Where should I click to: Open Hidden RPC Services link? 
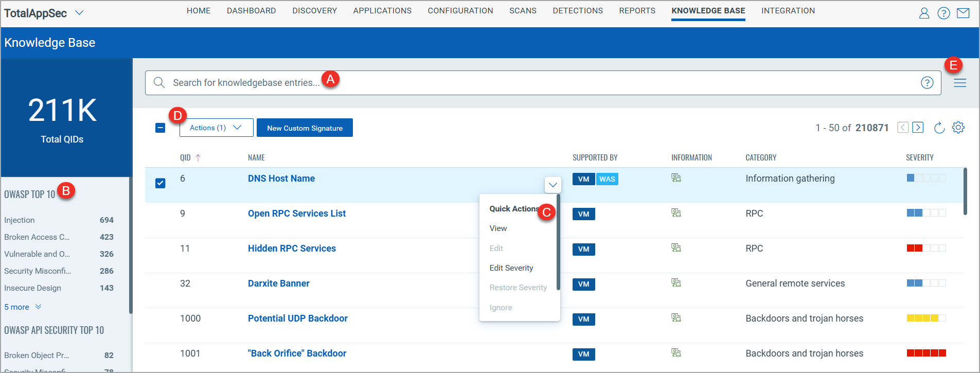(292, 248)
